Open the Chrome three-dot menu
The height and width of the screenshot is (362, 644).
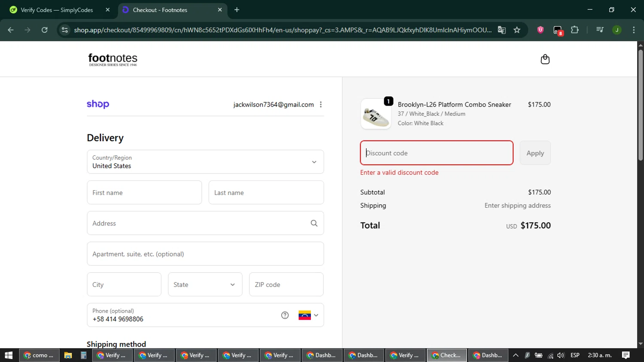pos(634,30)
